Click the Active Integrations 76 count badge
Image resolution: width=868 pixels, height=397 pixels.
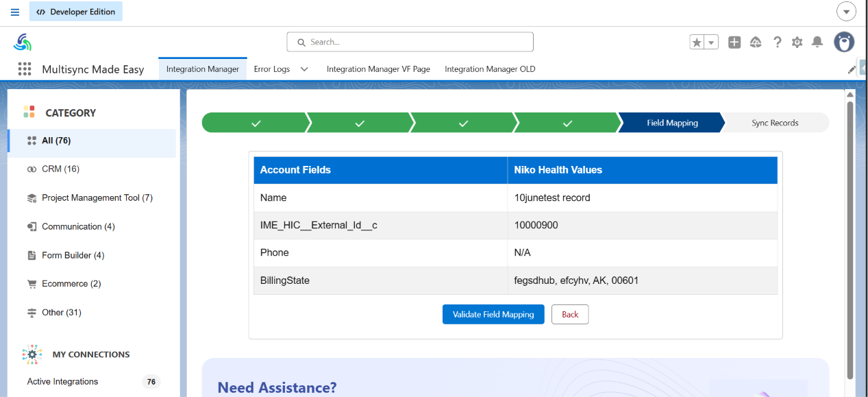(151, 382)
